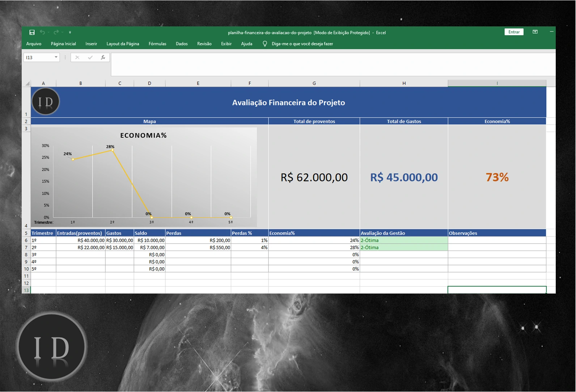
Task: Click the Save icon in the title bar
Action: point(32,33)
